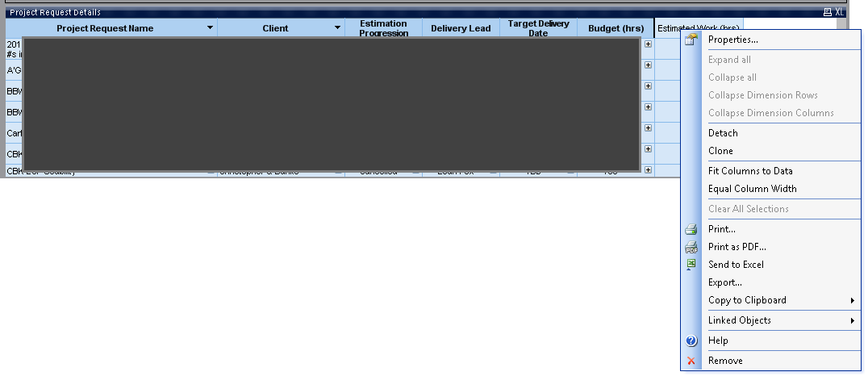Select Fit Columns to Data
Viewport: 868px width, 376px height.
tap(781, 171)
